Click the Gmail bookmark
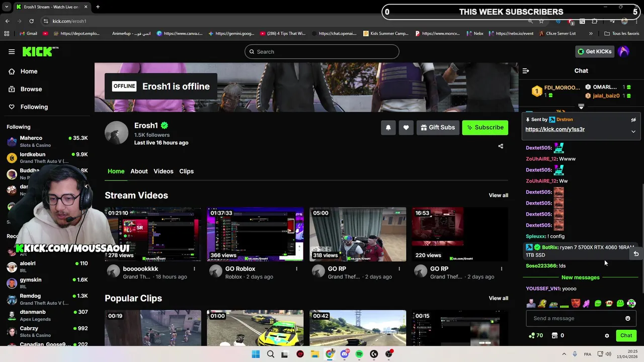644x362 pixels. 28,34
